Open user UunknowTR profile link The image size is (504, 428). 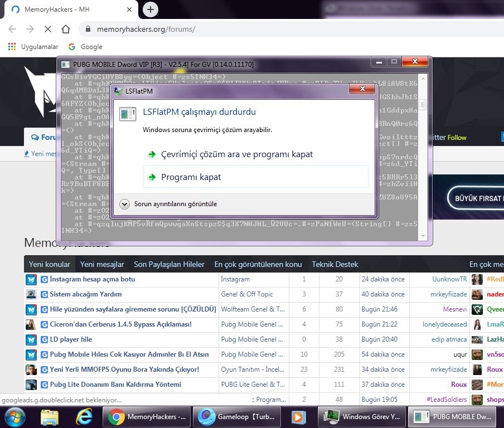449,279
